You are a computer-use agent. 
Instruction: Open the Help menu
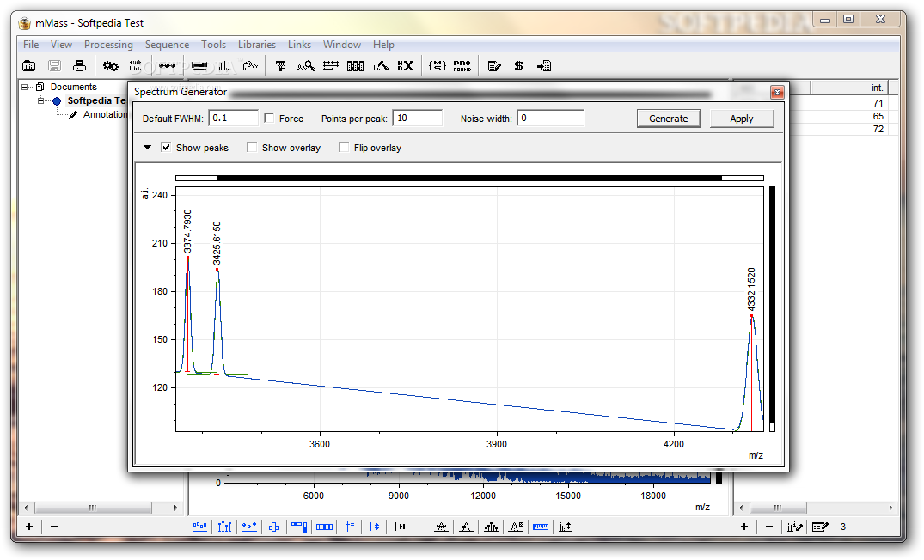383,44
